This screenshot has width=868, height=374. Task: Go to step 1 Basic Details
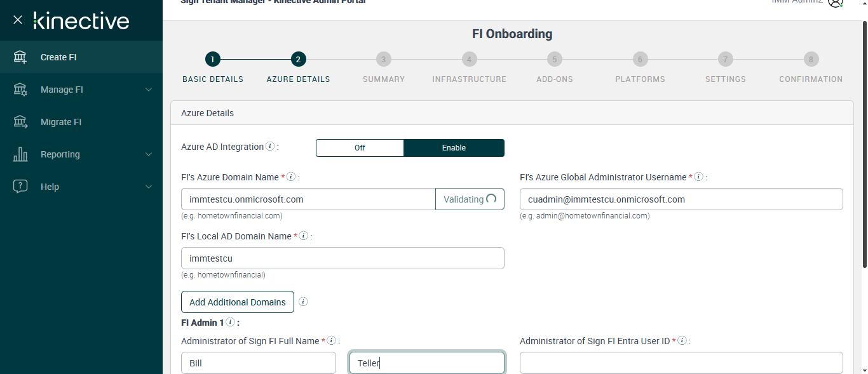(x=213, y=60)
